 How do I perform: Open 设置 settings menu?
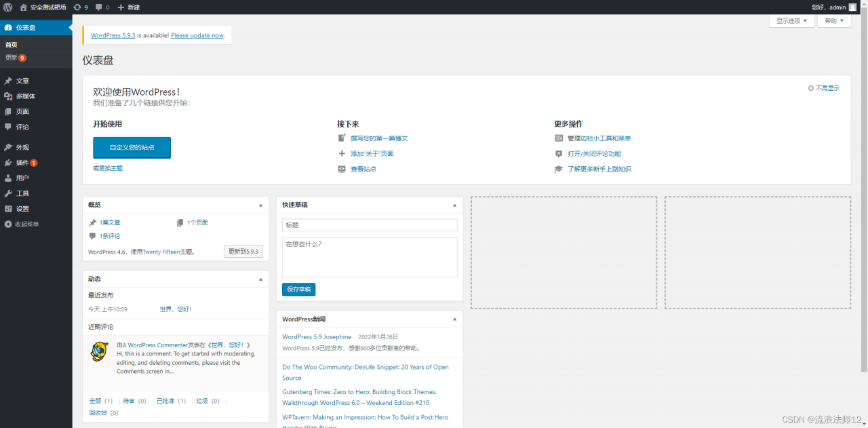[x=36, y=209]
